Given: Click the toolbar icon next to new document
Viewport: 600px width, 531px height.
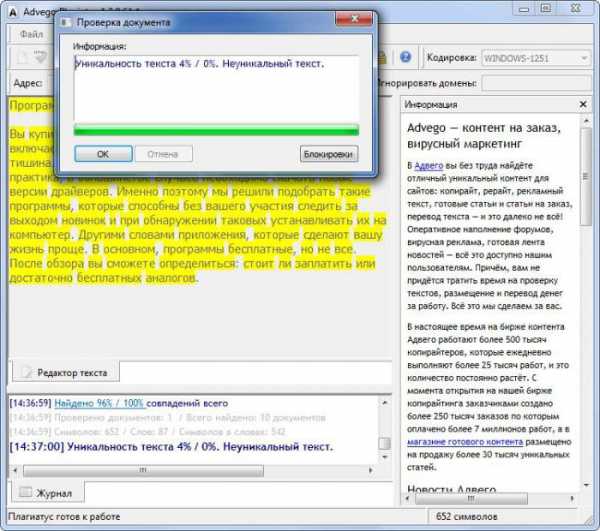Looking at the screenshot, I should [x=40, y=57].
